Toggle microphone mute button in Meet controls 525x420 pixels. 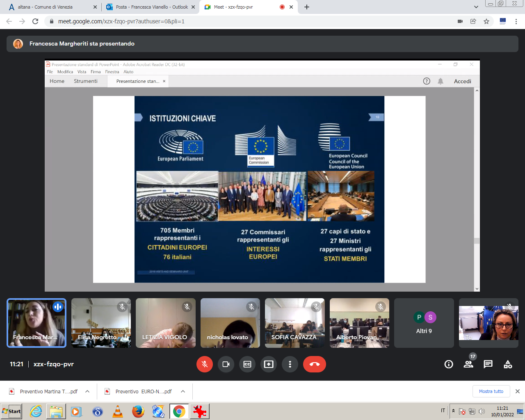coord(205,364)
